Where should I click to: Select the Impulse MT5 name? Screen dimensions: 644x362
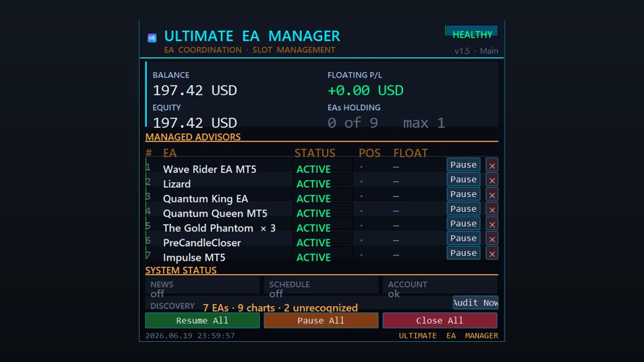[x=194, y=257]
